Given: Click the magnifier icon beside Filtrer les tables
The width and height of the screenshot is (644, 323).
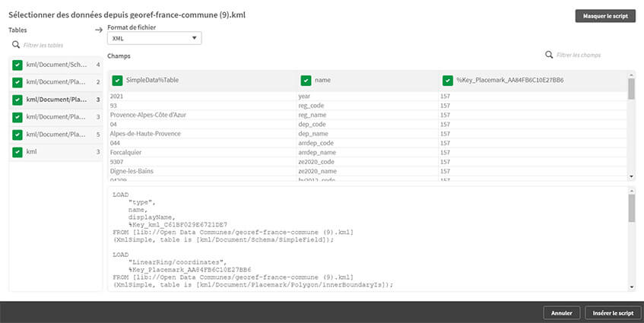Looking at the screenshot, I should (15, 45).
